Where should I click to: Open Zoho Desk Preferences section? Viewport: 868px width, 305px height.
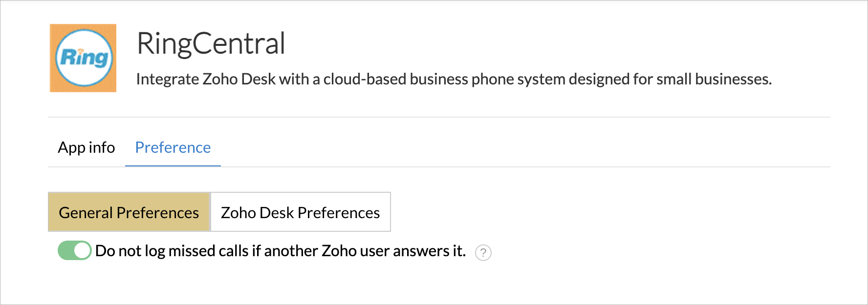(300, 212)
